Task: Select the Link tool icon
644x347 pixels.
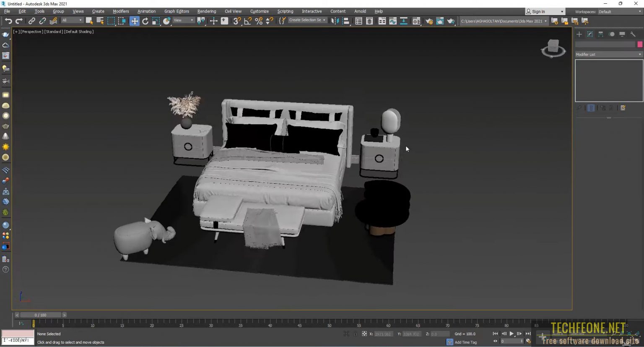Action: click(x=32, y=21)
